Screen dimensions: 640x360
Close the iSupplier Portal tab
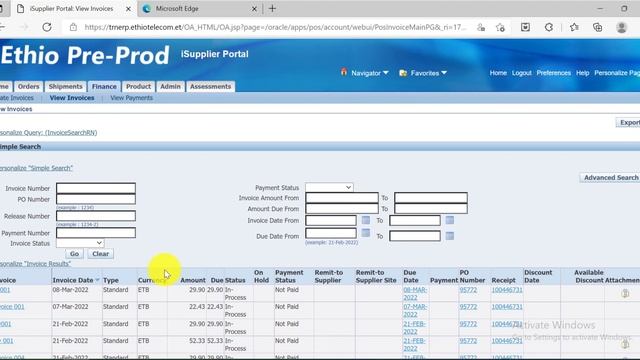[x=128, y=9]
